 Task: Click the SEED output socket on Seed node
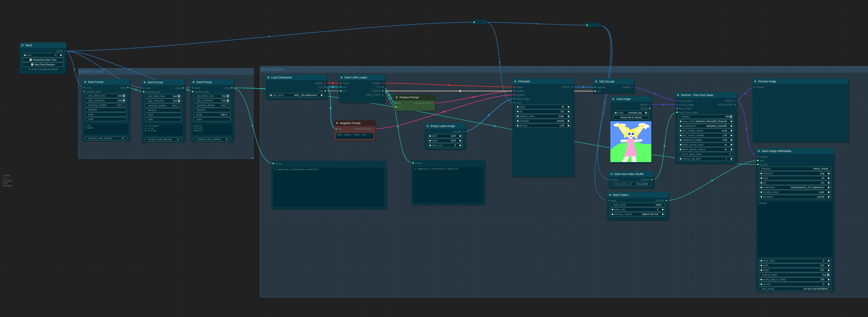pos(65,51)
